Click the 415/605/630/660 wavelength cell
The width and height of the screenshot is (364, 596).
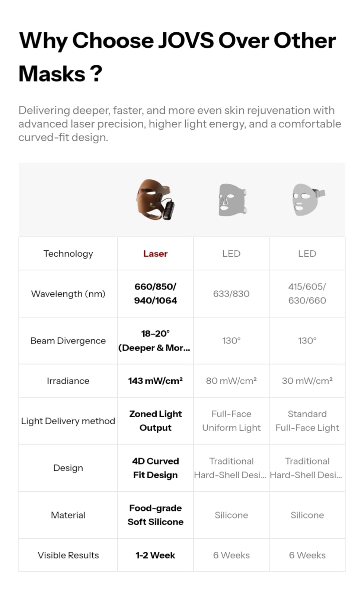coord(307,294)
